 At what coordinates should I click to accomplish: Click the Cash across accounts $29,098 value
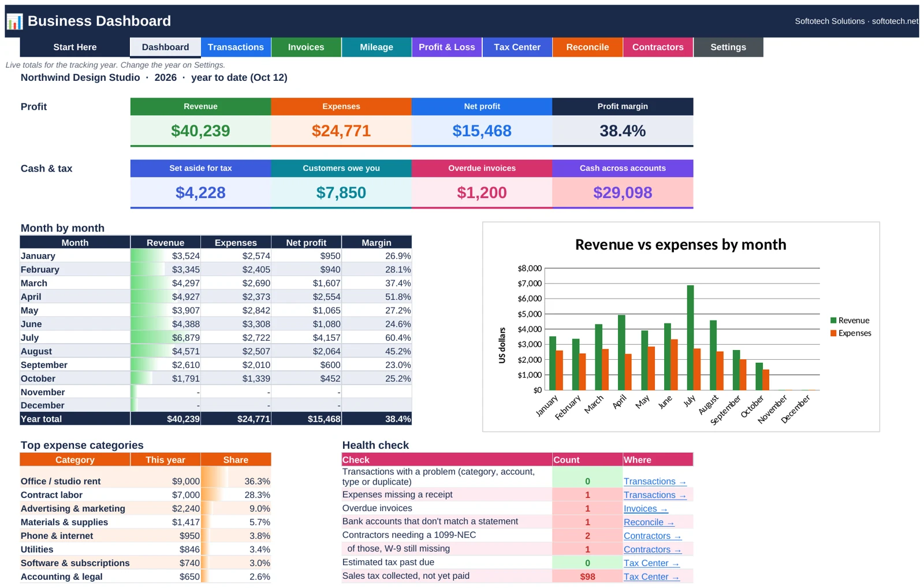point(623,193)
